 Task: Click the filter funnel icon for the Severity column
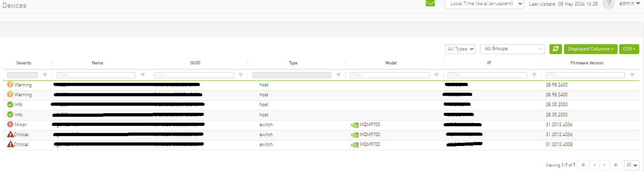(x=45, y=75)
